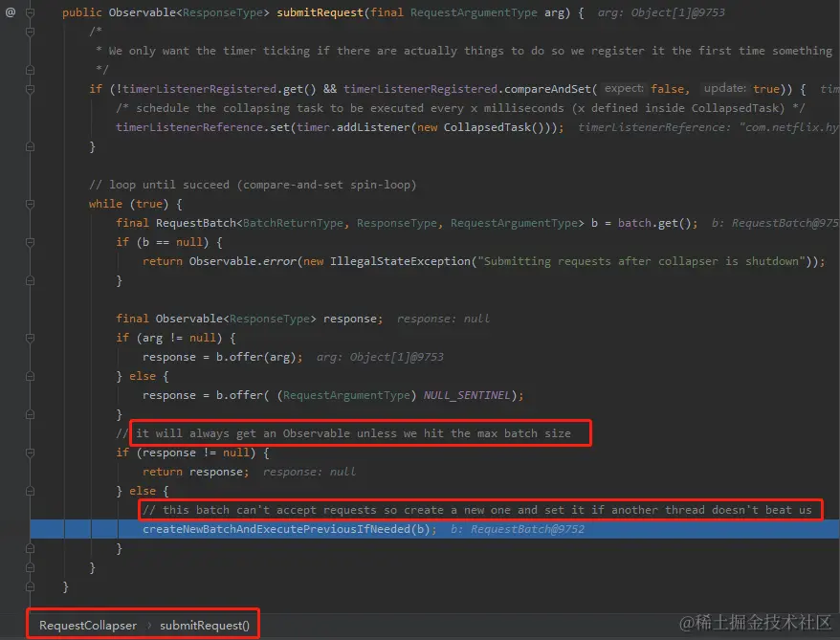This screenshot has height=640, width=840.
Task: Click the 'loop until succeed' comment
Action: [253, 185]
